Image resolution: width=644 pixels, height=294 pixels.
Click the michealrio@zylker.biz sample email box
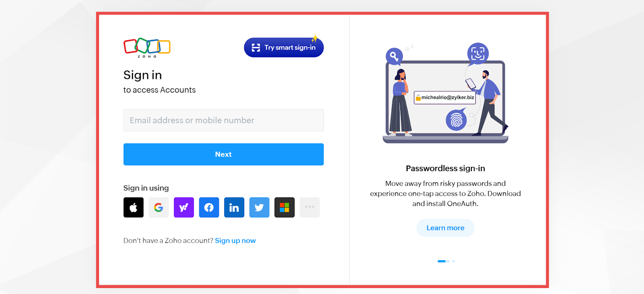[x=445, y=97]
